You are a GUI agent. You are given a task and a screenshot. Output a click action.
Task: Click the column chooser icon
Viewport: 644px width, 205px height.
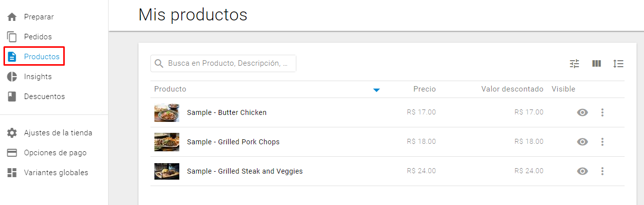point(597,64)
